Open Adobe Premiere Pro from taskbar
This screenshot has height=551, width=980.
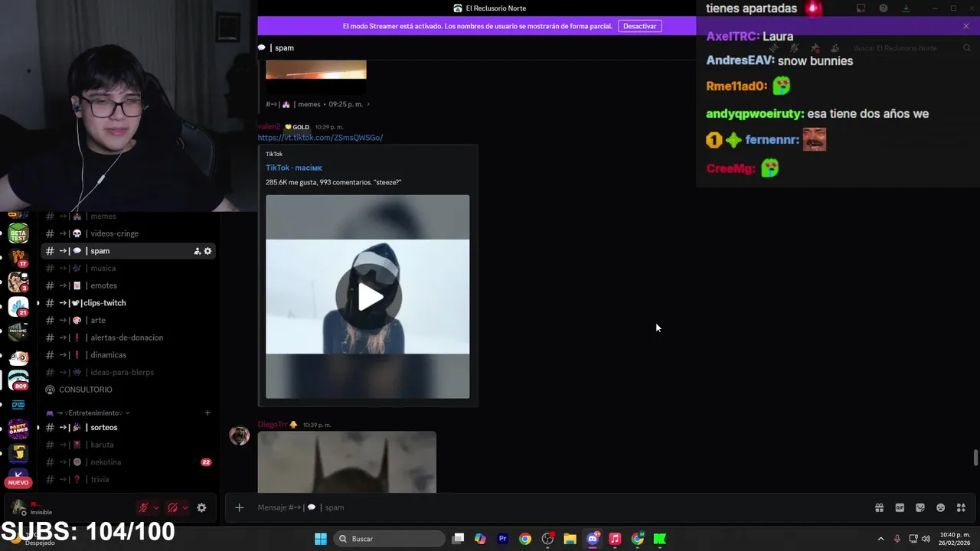[503, 539]
